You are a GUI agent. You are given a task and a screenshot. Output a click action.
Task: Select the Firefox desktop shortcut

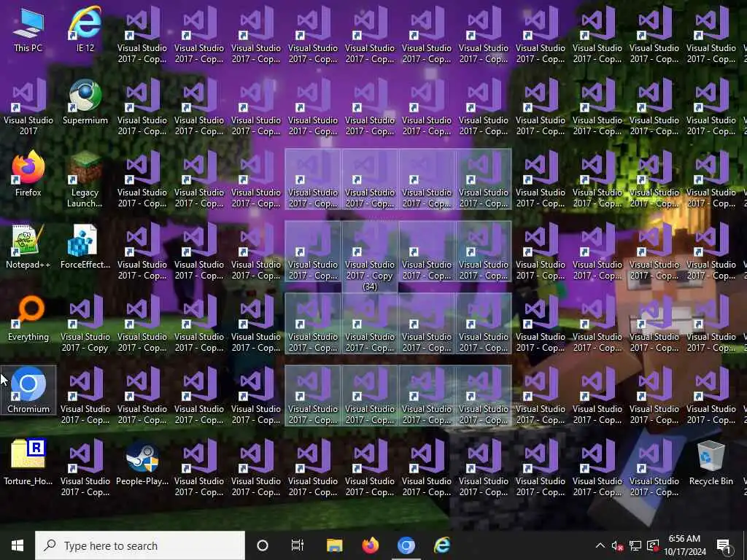(x=28, y=174)
